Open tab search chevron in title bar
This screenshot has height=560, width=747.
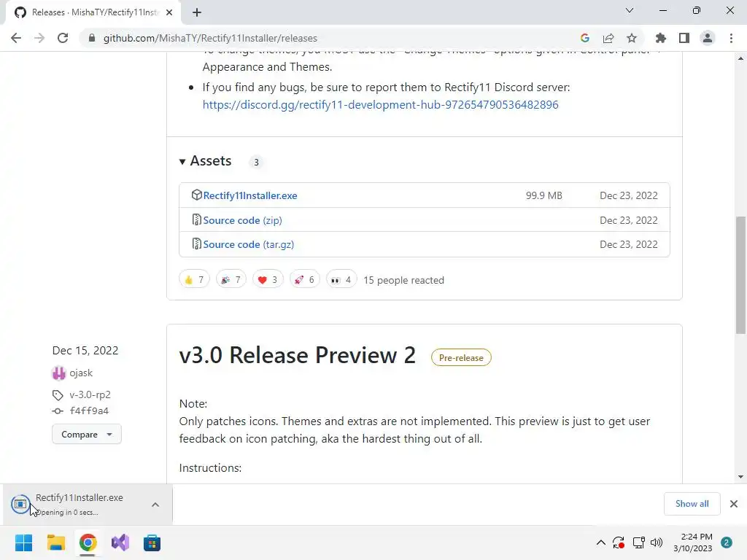coord(630,10)
